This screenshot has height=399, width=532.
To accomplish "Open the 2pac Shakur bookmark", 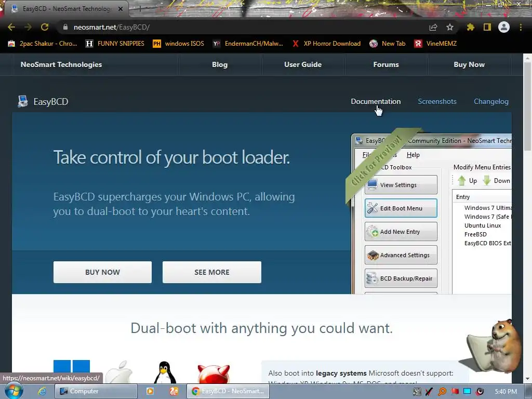I will pyautogui.click(x=43, y=44).
